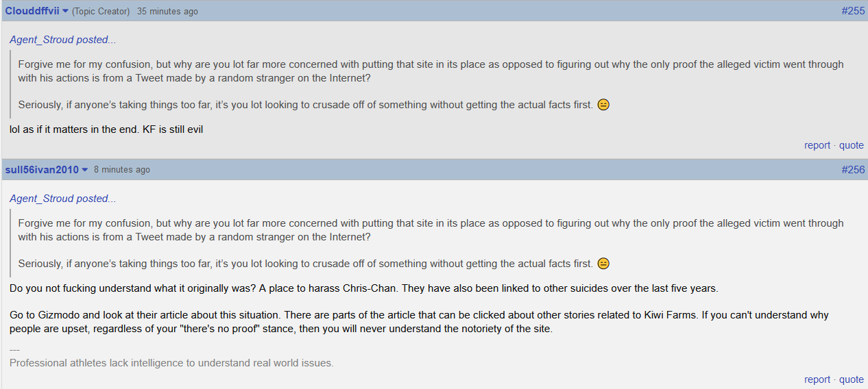The width and height of the screenshot is (868, 389).
Task: Click the '8 minutes ago' timestamp
Action: [122, 170]
